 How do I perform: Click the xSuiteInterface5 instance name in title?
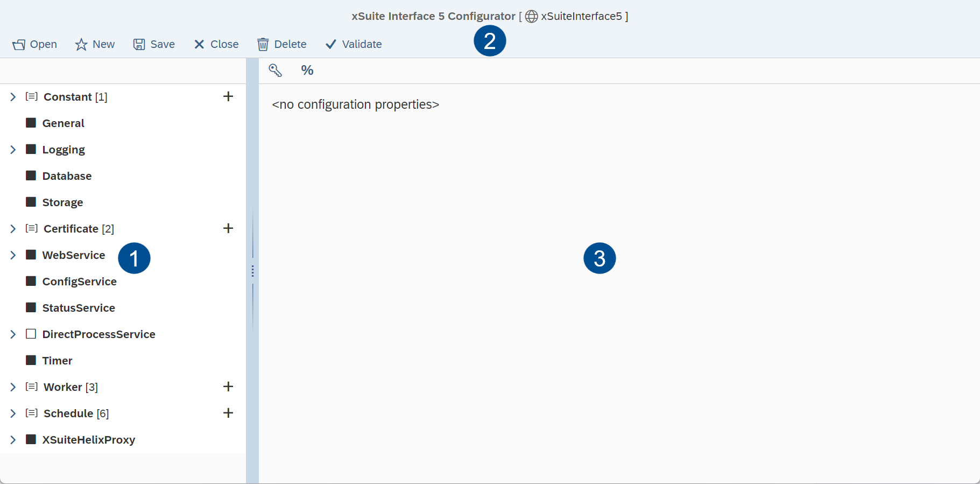tap(581, 17)
